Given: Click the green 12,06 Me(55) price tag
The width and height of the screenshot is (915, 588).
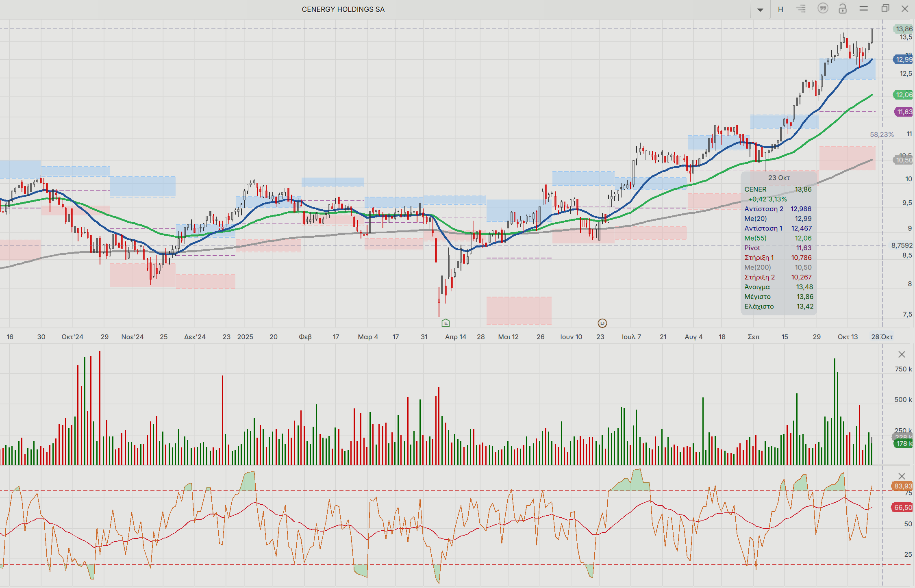Looking at the screenshot, I should click(x=903, y=95).
